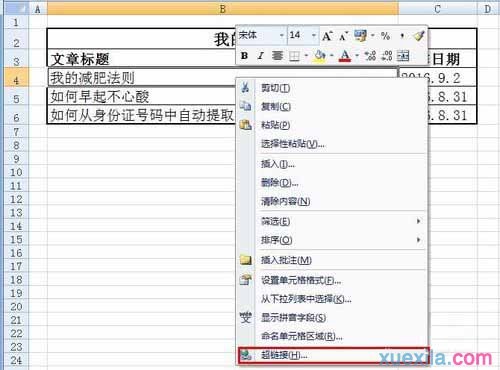Expand the 排序(O) submenu
The image size is (500, 370).
(x=418, y=240)
